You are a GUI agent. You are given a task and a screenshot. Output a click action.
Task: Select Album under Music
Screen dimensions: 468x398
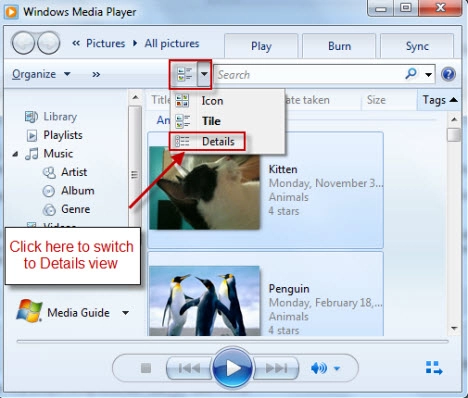point(77,191)
